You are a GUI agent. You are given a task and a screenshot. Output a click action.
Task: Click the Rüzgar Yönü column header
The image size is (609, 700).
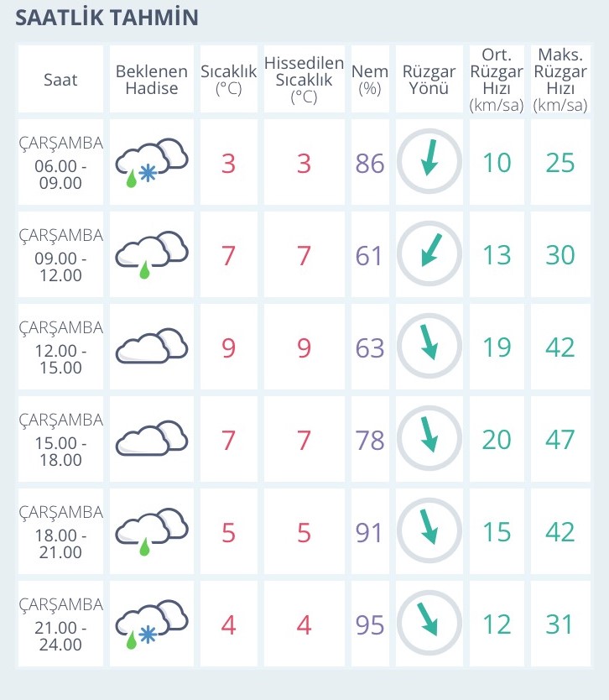pos(429,80)
